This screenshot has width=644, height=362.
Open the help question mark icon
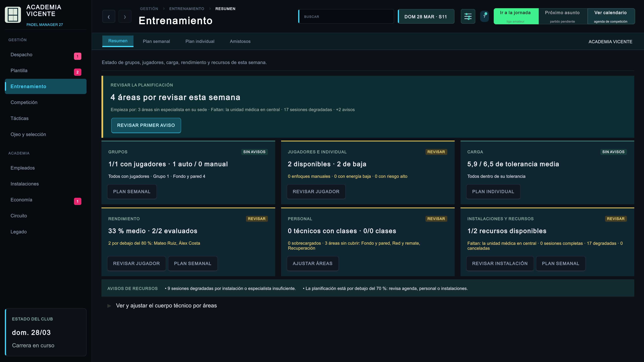[485, 16]
